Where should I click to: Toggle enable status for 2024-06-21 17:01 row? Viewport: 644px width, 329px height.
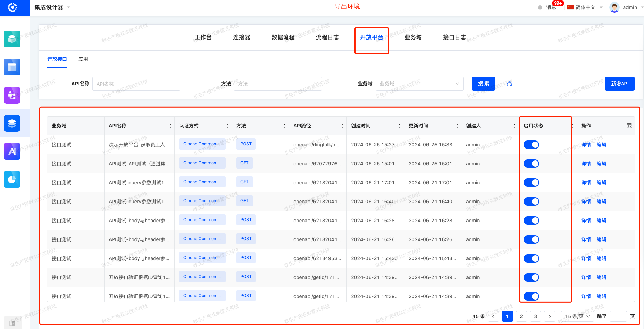tap(531, 183)
